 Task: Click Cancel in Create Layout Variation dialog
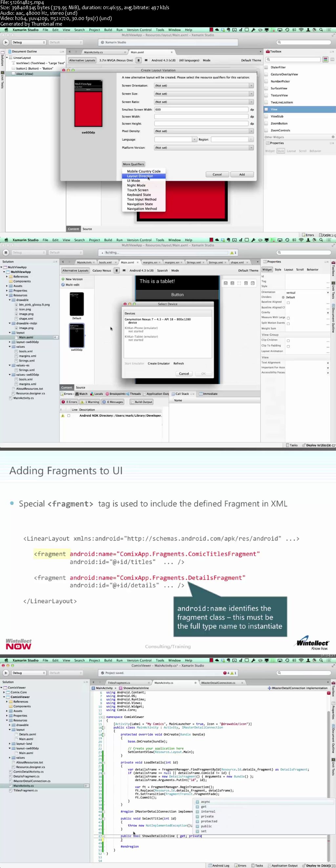pos(217,174)
